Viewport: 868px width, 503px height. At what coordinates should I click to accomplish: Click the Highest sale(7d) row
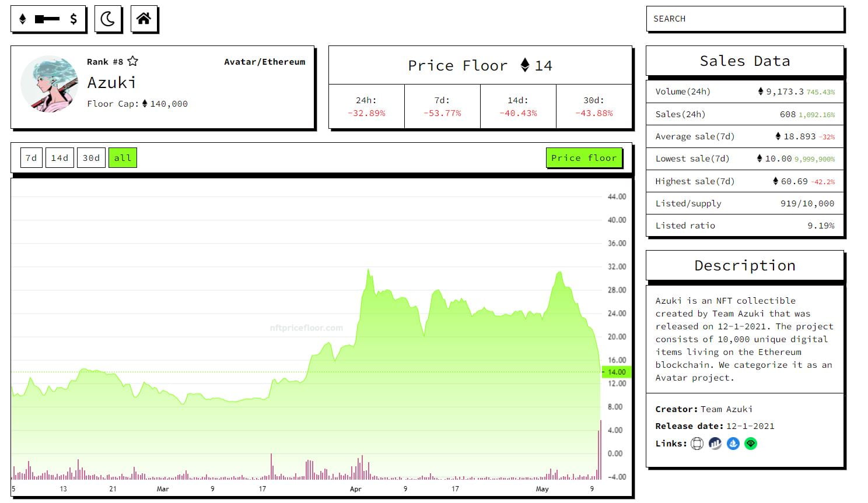745,181
